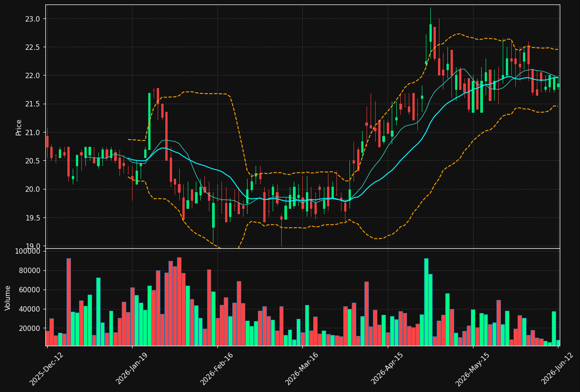The height and width of the screenshot is (392, 580).
Task: Click the 2025-Dec-12 date label
Action: [46, 369]
